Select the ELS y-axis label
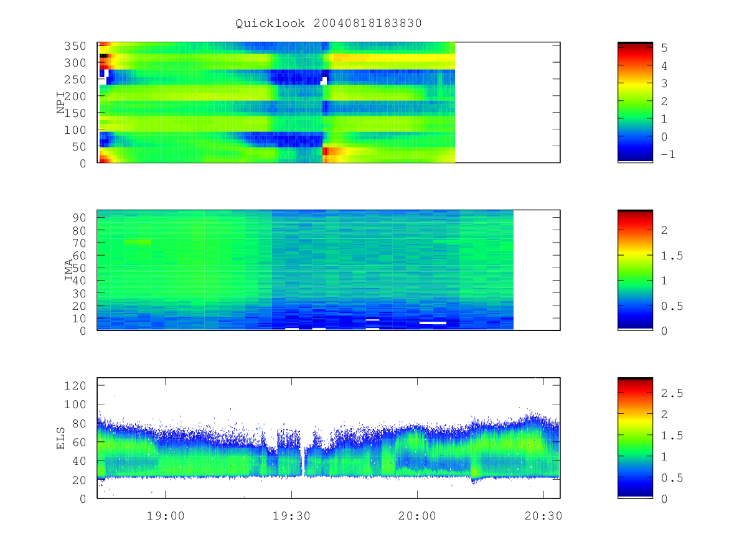This screenshot has width=747, height=560. (x=61, y=438)
